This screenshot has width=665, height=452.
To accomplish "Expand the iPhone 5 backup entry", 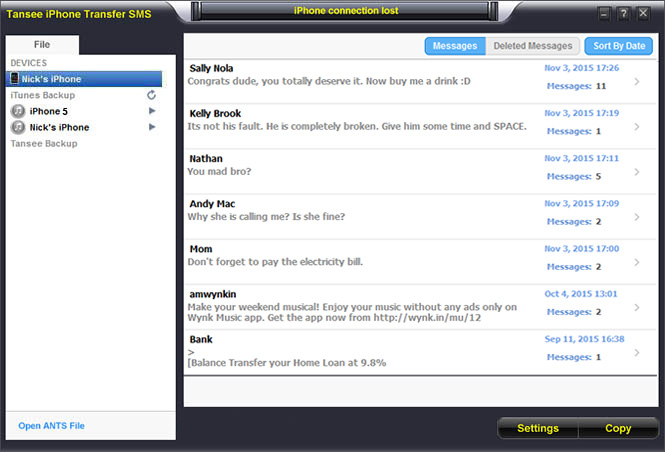I will (152, 111).
